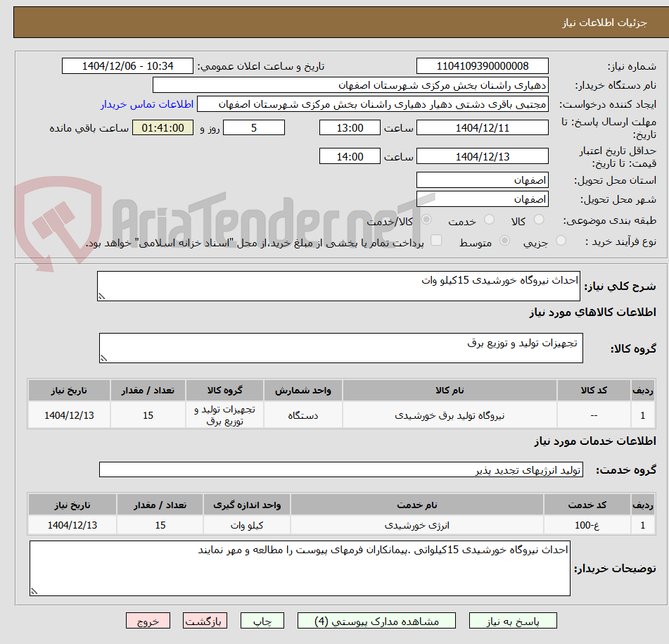The height and width of the screenshot is (644, 669).
Task: Toggle the اسناد خزانه اسلامی payment checkbox
Action: [436, 240]
